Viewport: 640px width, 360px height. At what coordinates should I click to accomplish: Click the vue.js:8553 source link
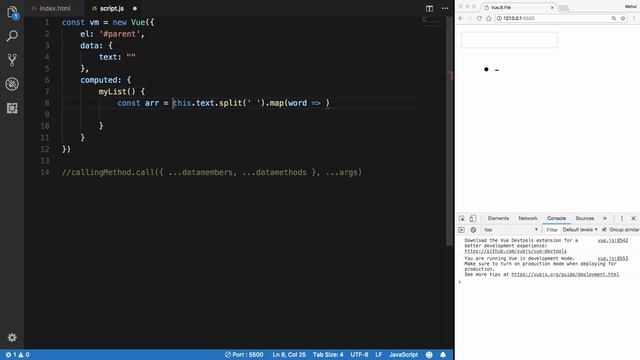pyautogui.click(x=612, y=258)
